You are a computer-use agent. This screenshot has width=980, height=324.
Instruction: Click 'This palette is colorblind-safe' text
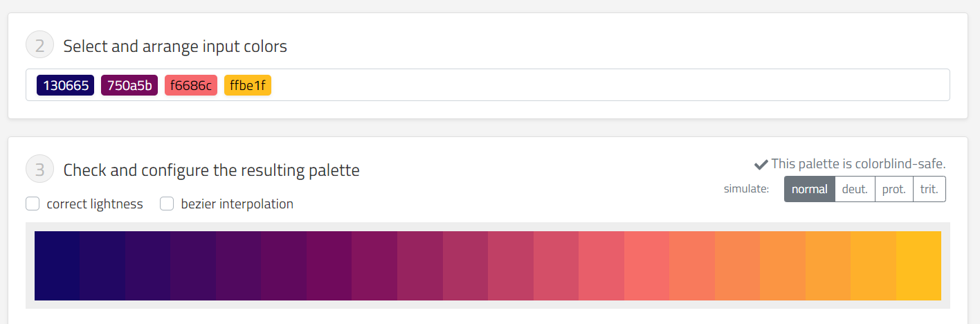point(858,164)
